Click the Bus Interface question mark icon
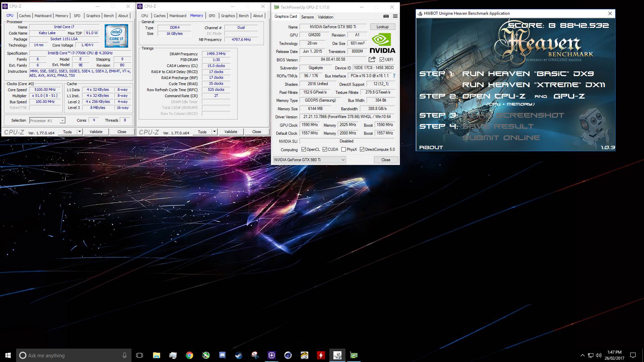The width and height of the screenshot is (644, 362). pos(394,76)
